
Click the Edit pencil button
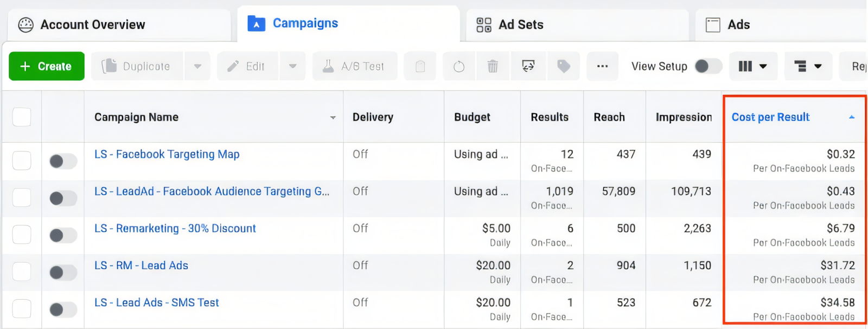click(x=247, y=66)
